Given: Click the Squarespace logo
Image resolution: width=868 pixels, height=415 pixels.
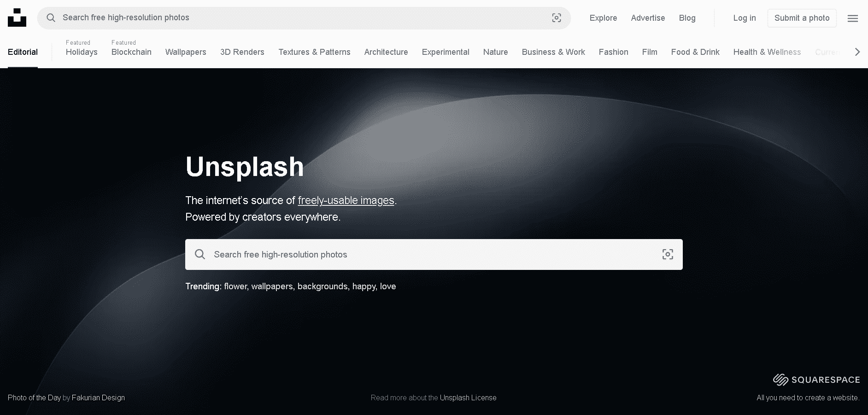Looking at the screenshot, I should (x=816, y=380).
